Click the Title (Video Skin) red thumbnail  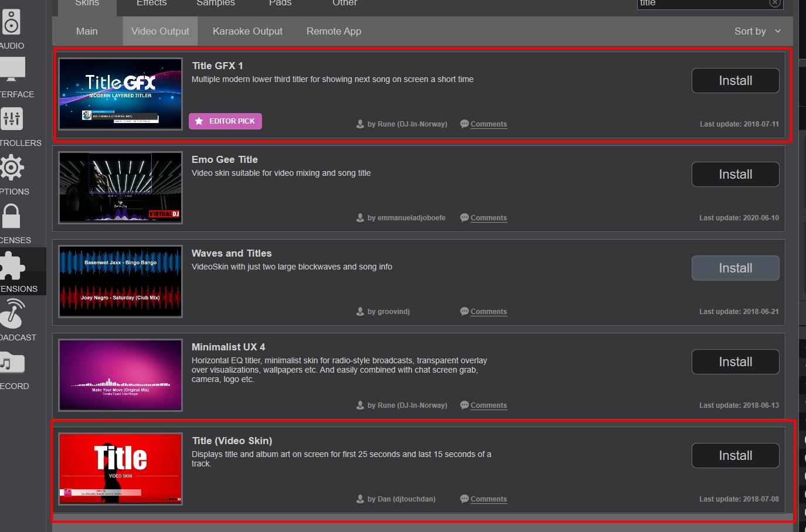[121, 469]
